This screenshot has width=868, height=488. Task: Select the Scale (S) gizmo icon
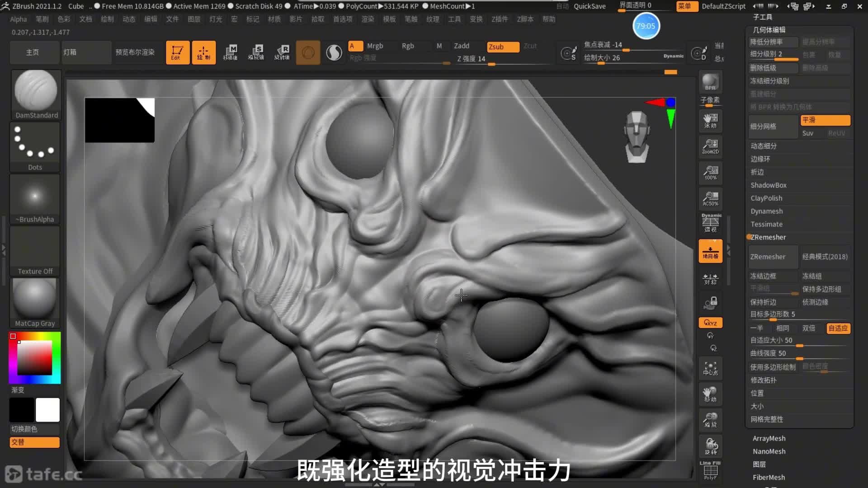tap(256, 52)
